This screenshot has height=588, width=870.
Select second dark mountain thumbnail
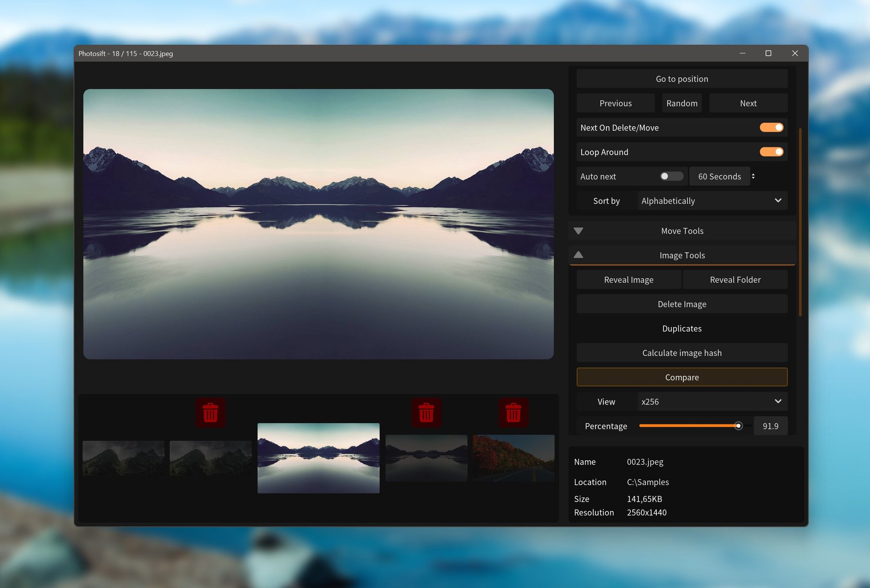(211, 458)
